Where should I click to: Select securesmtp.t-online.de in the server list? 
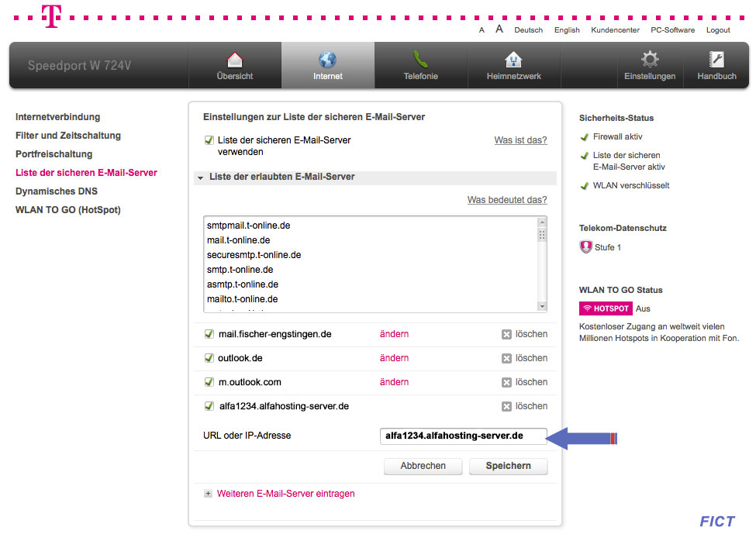point(254,255)
